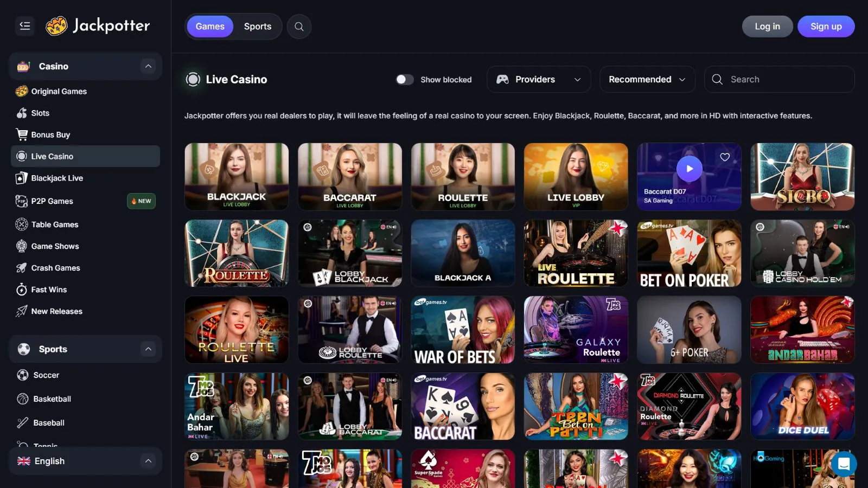This screenshot has height=488, width=868.
Task: Open the Providers dropdown
Action: click(x=538, y=80)
